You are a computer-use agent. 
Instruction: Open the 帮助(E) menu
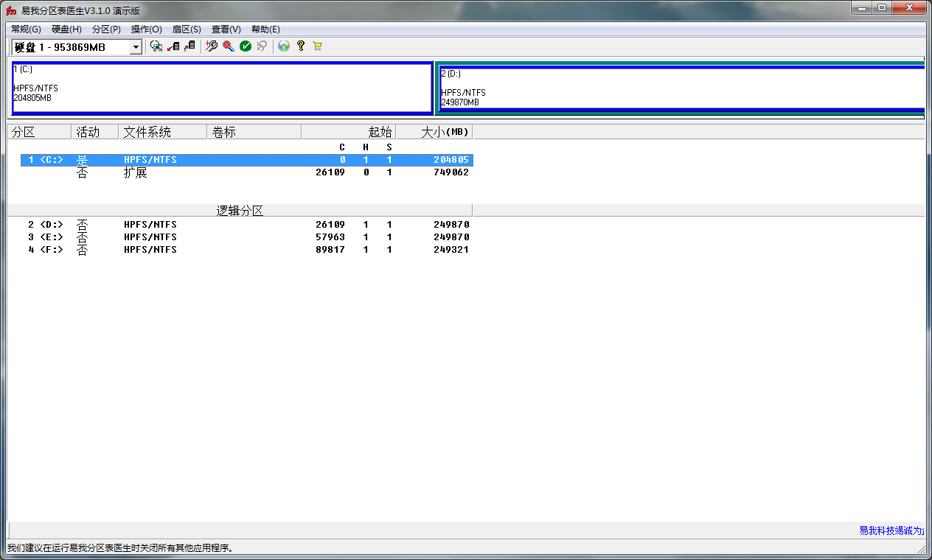coord(265,29)
